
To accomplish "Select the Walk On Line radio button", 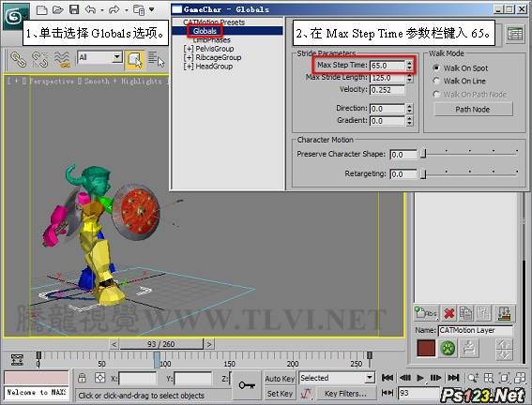I will point(436,81).
